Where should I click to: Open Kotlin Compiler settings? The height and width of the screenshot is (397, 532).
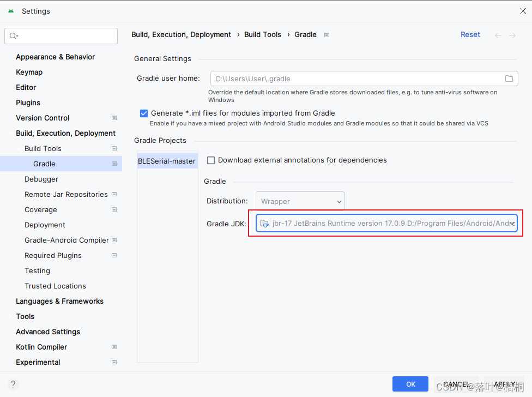click(41, 347)
